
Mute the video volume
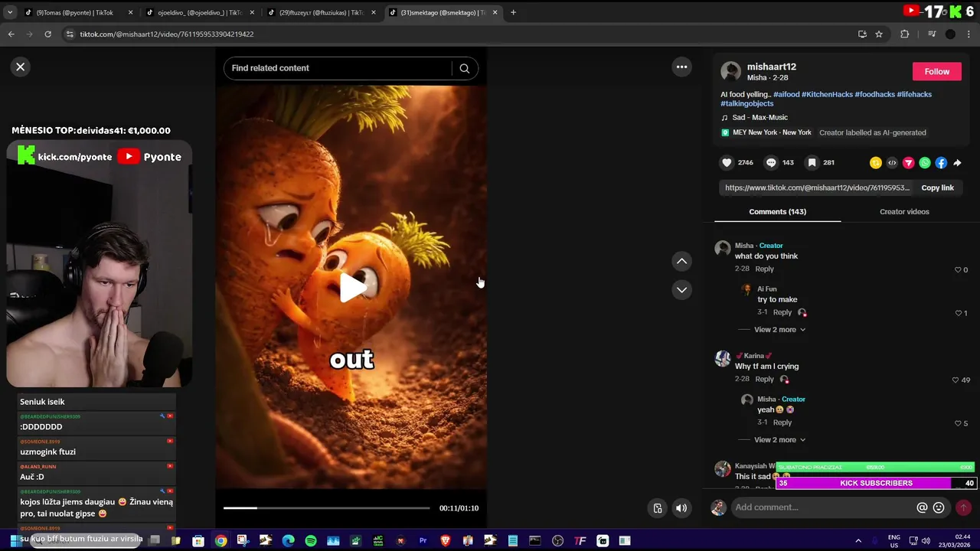[x=681, y=508]
